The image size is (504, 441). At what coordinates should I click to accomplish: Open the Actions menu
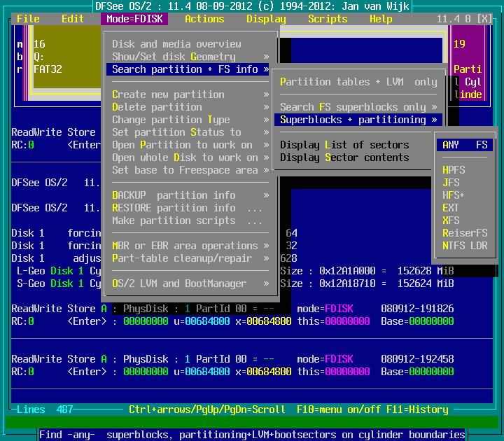(x=204, y=19)
